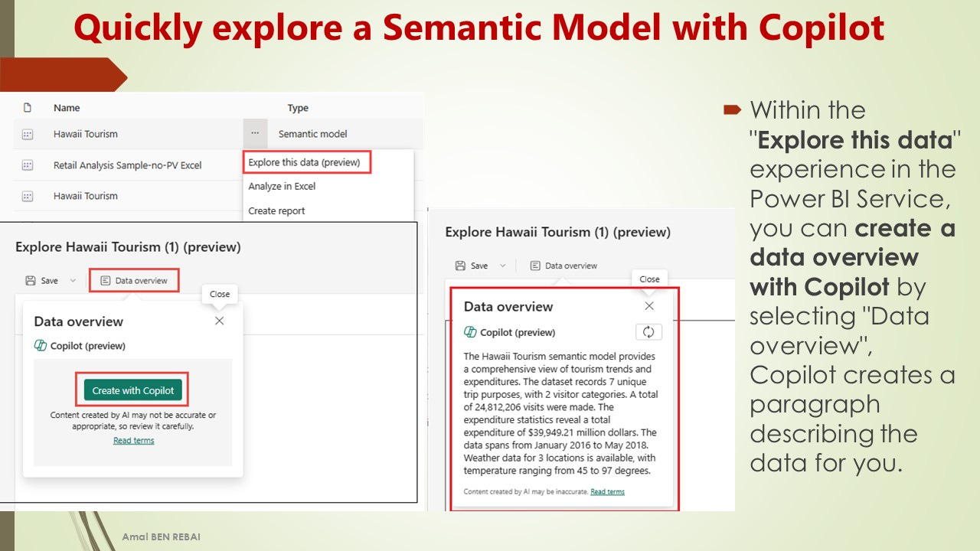Image resolution: width=980 pixels, height=551 pixels.
Task: Click left Explore Hawaii Tourism (1) (preview) title
Action: 128,247
